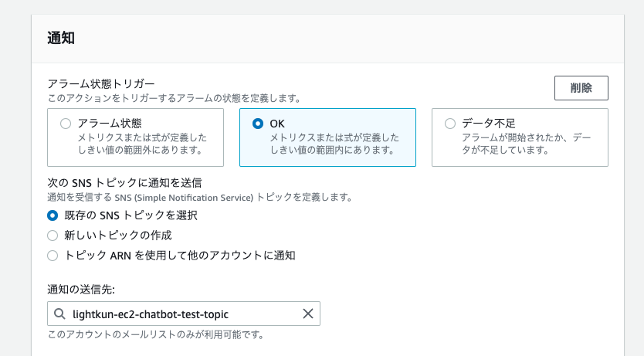Click the 削除 button
The image size is (644, 356).
click(581, 88)
